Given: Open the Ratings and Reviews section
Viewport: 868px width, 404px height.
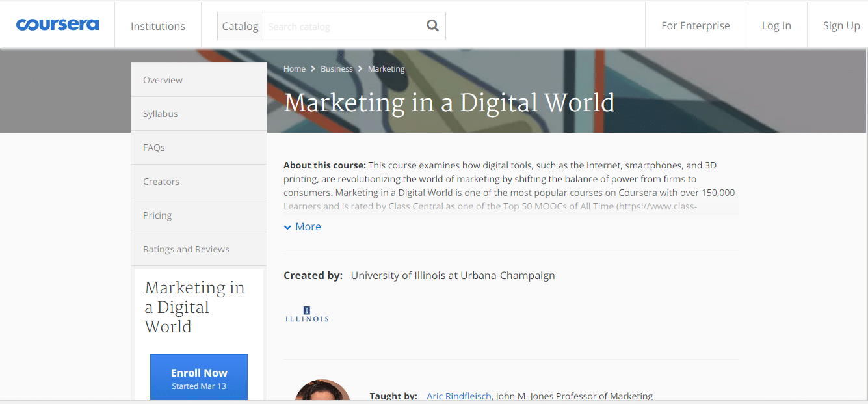Looking at the screenshot, I should (199, 249).
